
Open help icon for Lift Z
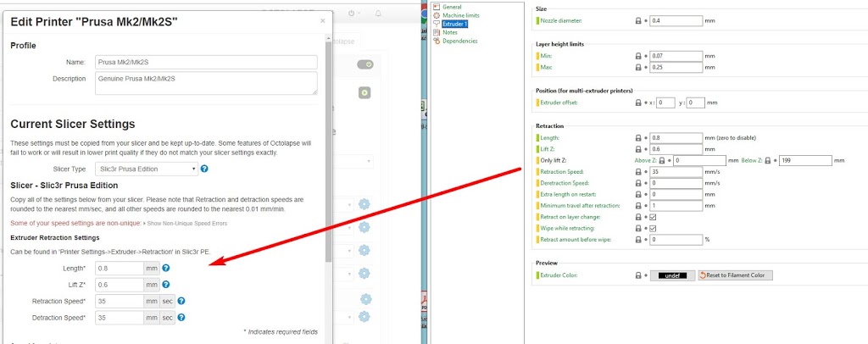tap(165, 285)
